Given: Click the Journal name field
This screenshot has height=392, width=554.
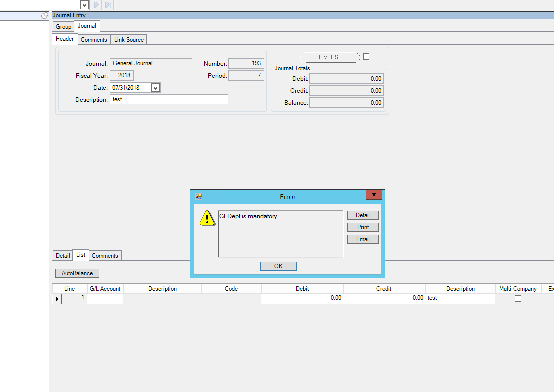Looking at the screenshot, I should pyautogui.click(x=151, y=63).
